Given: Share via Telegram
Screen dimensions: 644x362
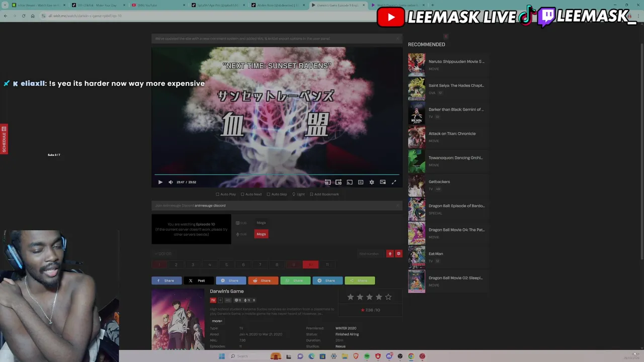Looking at the screenshot, I should 328,281.
